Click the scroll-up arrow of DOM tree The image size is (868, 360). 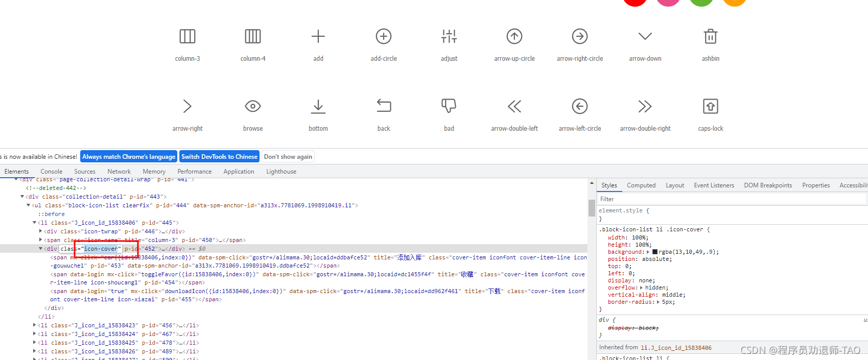pos(592,183)
